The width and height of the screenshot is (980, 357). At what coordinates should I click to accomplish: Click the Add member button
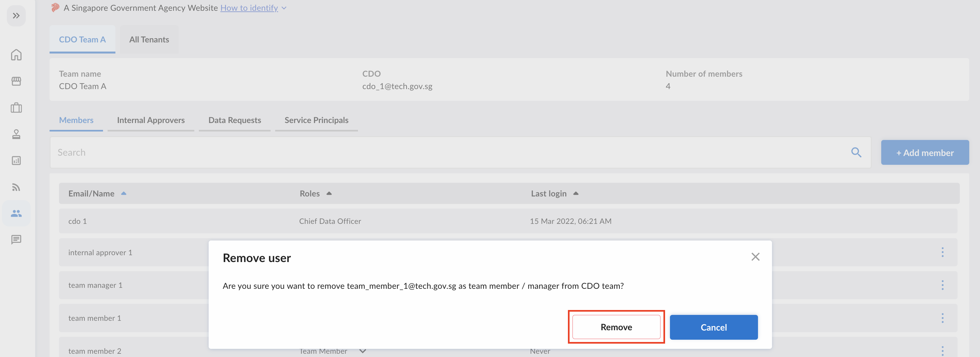click(925, 152)
